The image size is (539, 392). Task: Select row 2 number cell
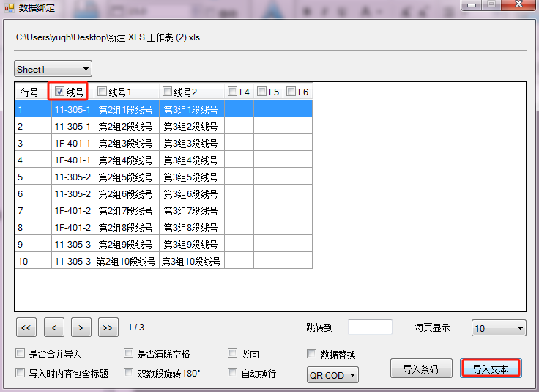click(34, 126)
